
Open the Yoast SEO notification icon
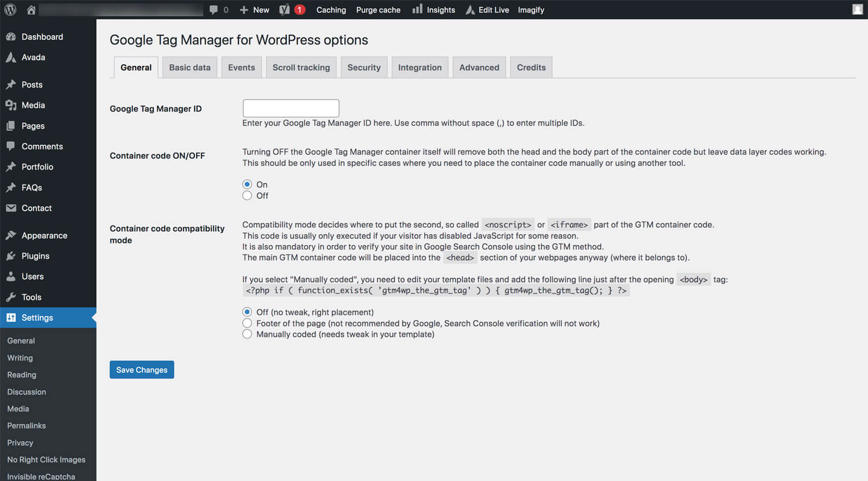point(284,10)
